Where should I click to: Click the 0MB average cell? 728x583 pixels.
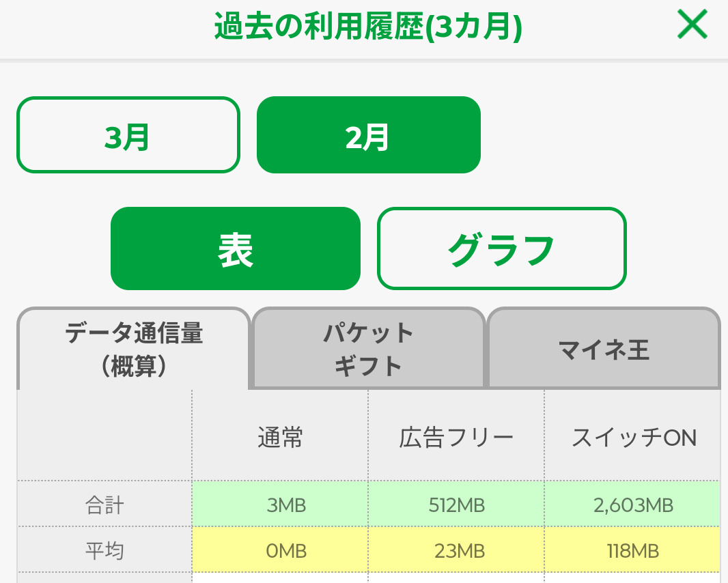[280, 550]
